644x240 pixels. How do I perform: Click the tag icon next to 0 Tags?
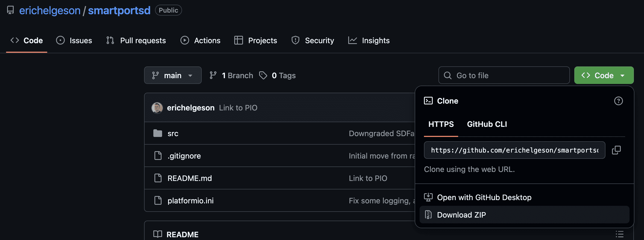coord(263,75)
